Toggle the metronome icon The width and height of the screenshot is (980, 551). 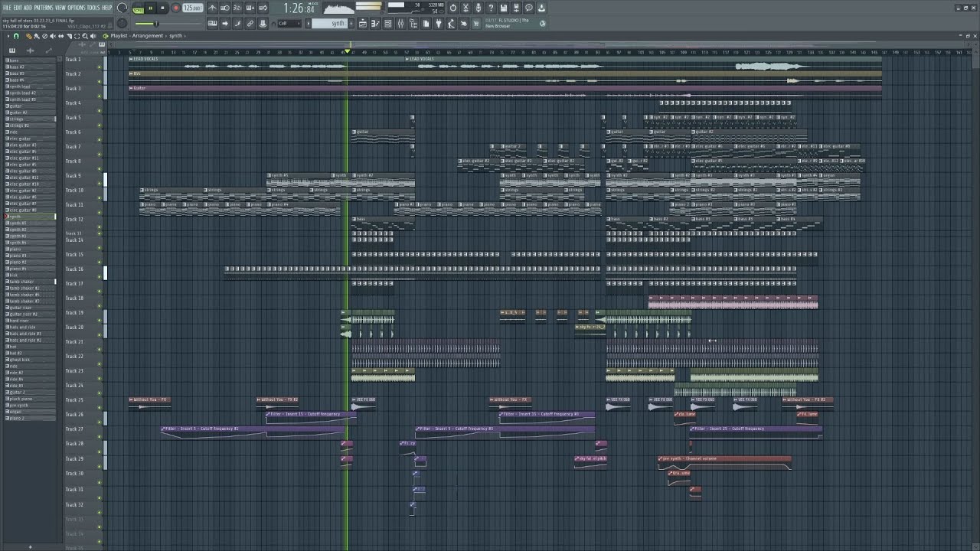coord(212,8)
